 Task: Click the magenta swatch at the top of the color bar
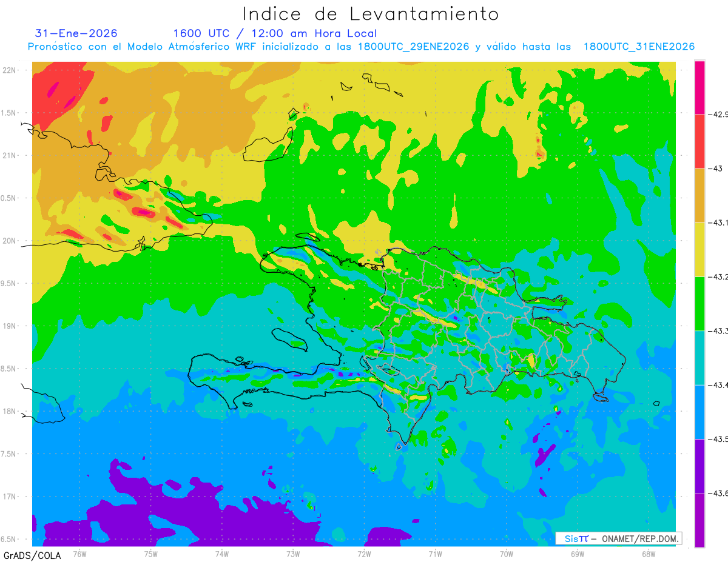click(699, 87)
